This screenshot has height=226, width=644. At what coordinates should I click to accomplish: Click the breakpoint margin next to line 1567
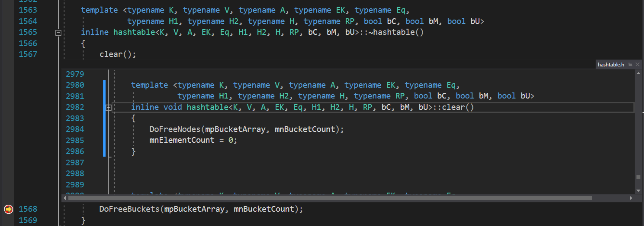8,54
